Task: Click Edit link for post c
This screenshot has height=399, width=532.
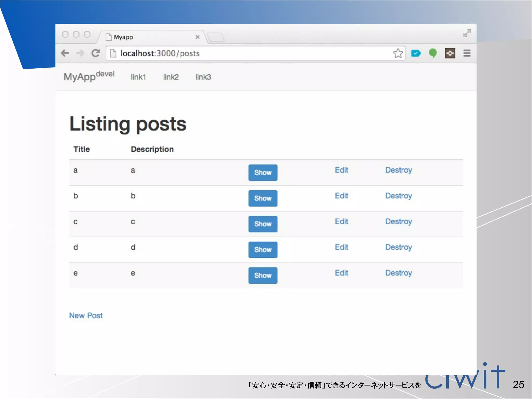Action: point(341,222)
